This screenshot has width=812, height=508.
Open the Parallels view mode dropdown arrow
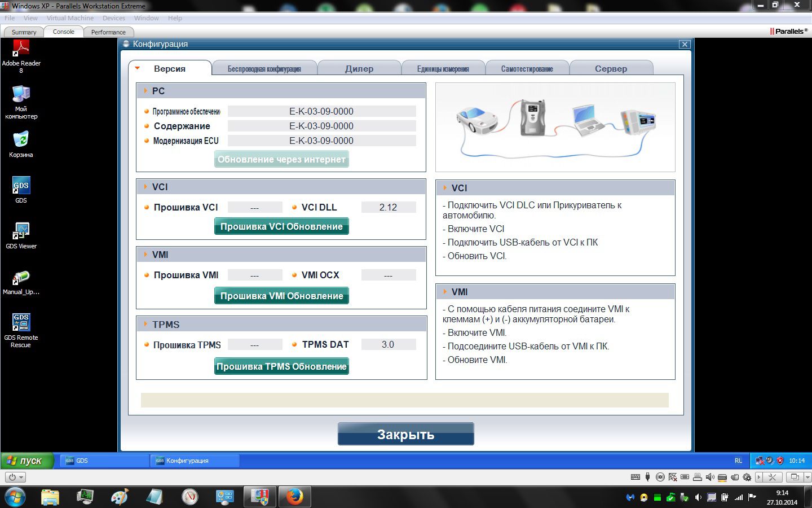[x=807, y=477]
